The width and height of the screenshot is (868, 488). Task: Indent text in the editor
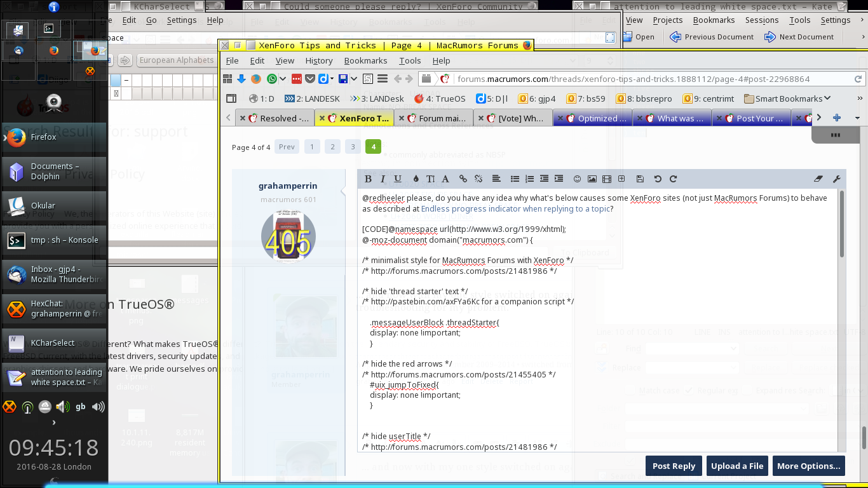click(559, 179)
